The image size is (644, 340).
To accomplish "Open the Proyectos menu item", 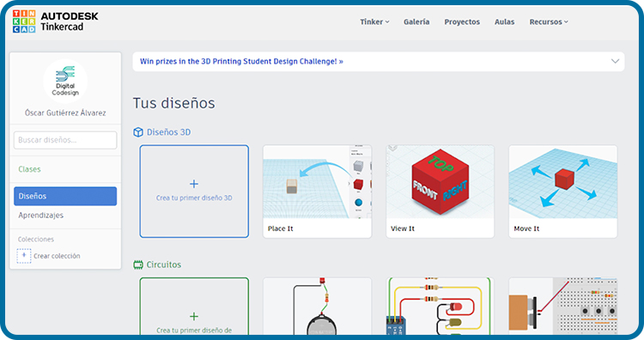I will 462,21.
